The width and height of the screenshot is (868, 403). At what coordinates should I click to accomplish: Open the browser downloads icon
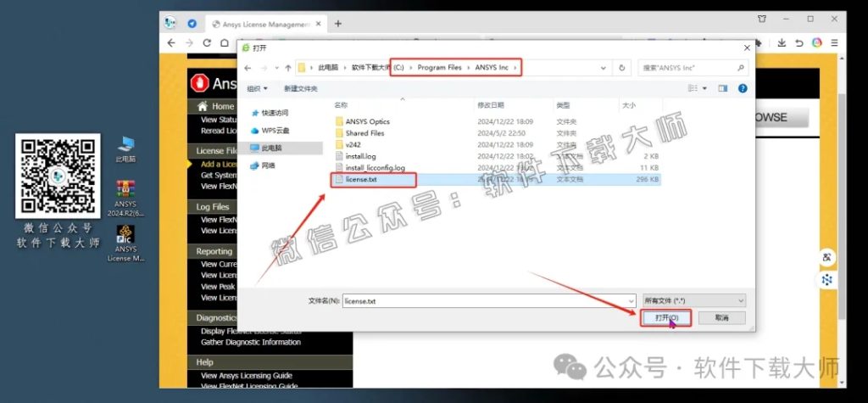pos(782,42)
